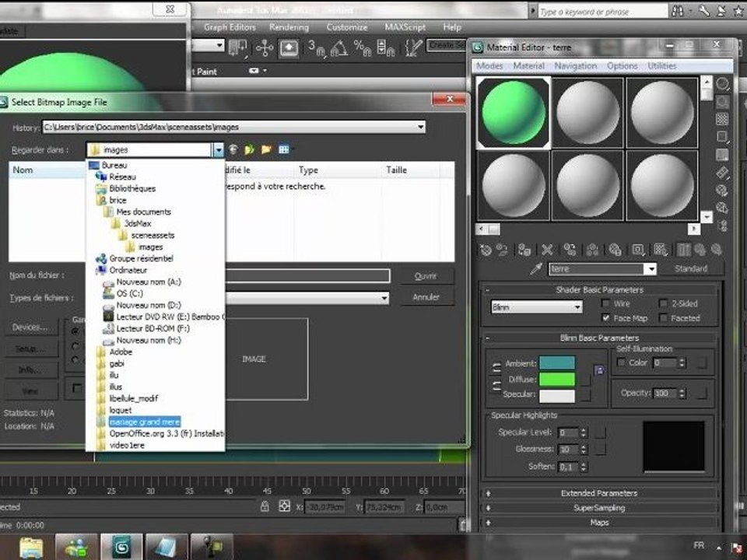Image resolution: width=747 pixels, height=560 pixels.
Task: Select 'OS (C:)' drive in folder list
Action: tap(130, 293)
